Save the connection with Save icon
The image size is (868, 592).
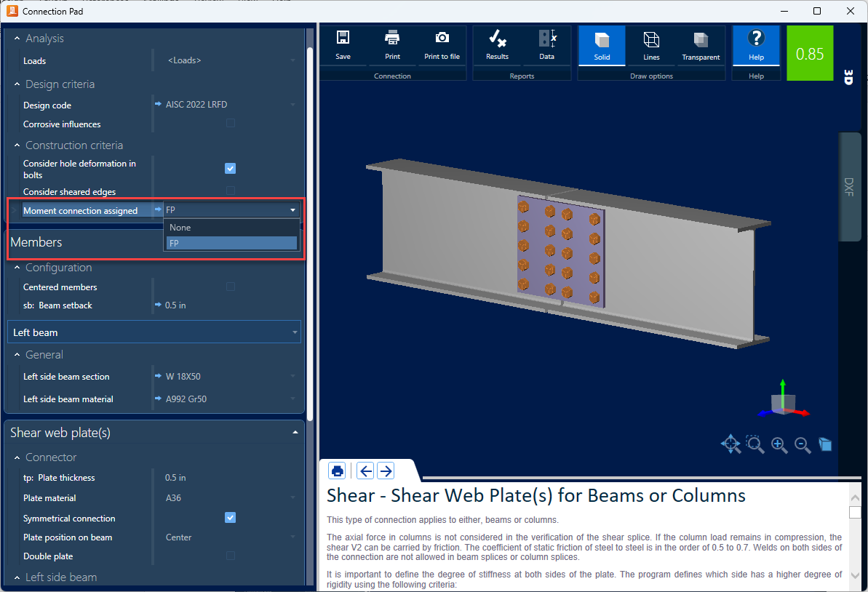(343, 45)
